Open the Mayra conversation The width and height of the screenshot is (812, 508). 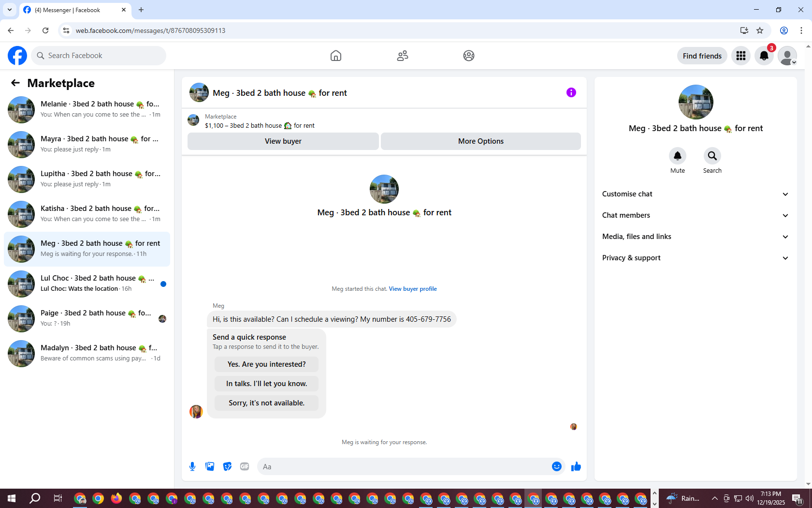tap(87, 145)
